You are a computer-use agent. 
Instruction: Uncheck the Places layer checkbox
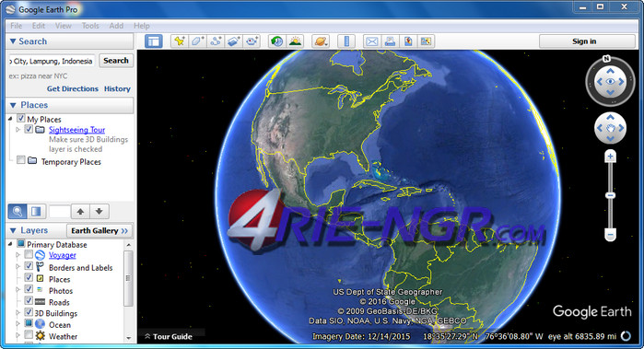pos(29,277)
